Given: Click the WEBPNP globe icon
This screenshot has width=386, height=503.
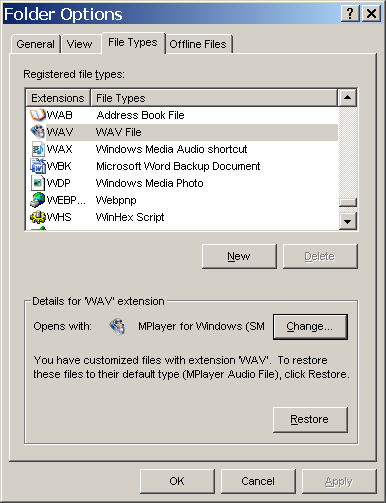Looking at the screenshot, I should [37, 200].
